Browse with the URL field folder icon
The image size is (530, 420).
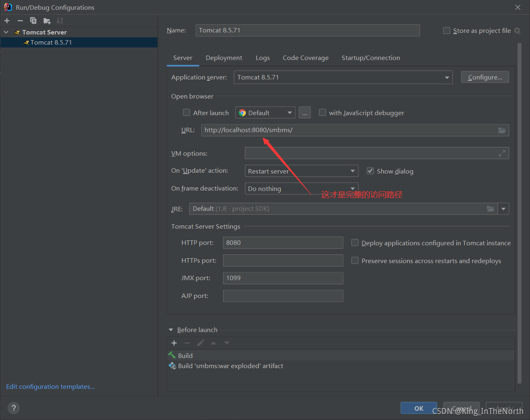coord(502,130)
